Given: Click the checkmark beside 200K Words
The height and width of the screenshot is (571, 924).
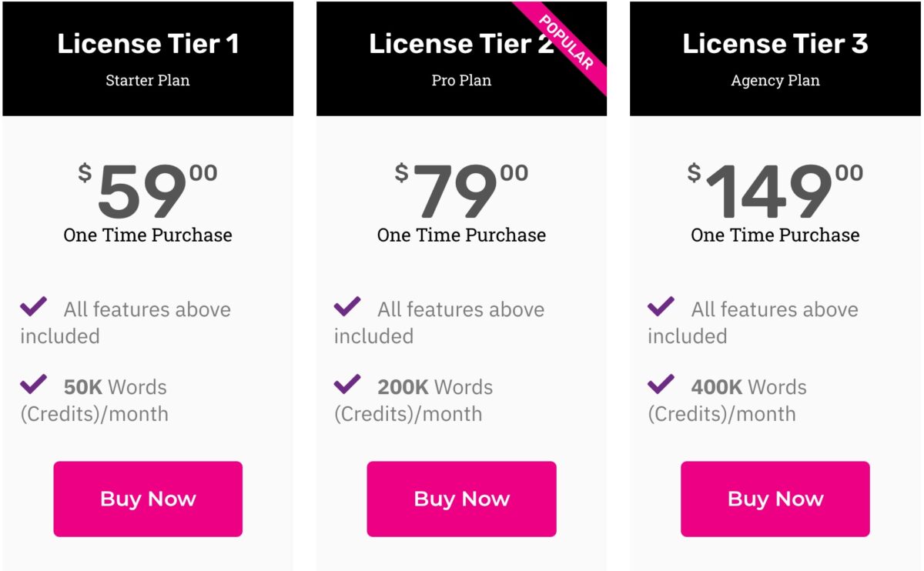Looking at the screenshot, I should click(348, 385).
